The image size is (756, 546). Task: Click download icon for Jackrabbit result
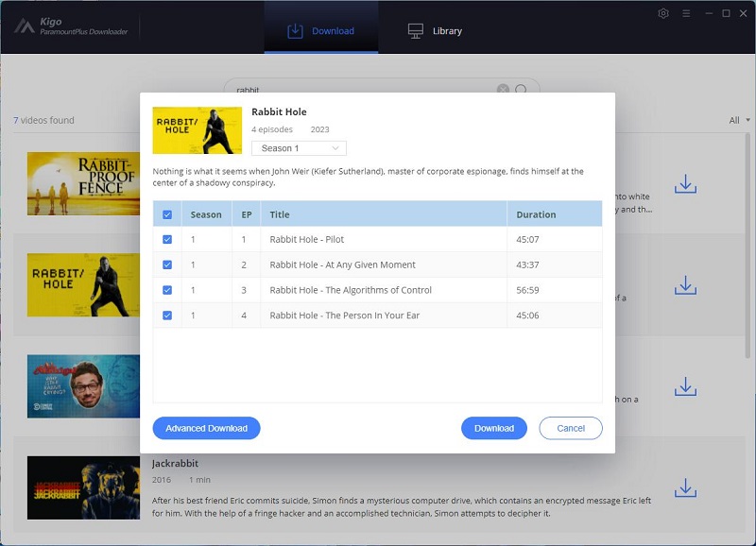[x=685, y=487]
